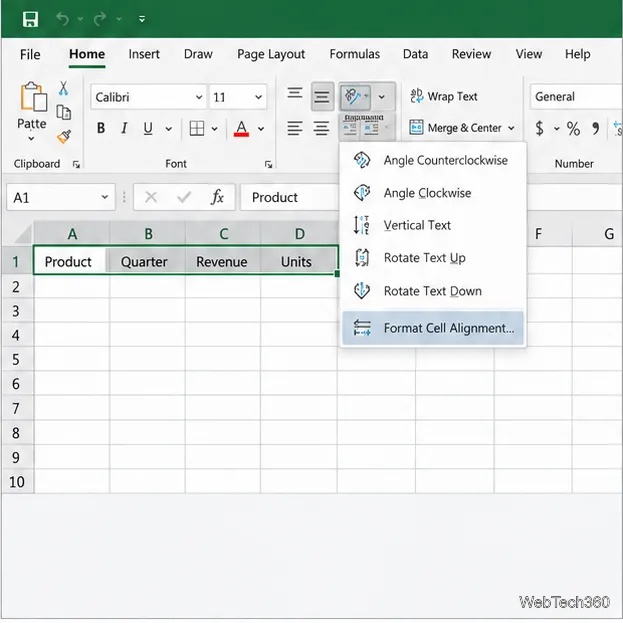Switch to the View tab
This screenshot has height=623, width=623.
(x=528, y=54)
